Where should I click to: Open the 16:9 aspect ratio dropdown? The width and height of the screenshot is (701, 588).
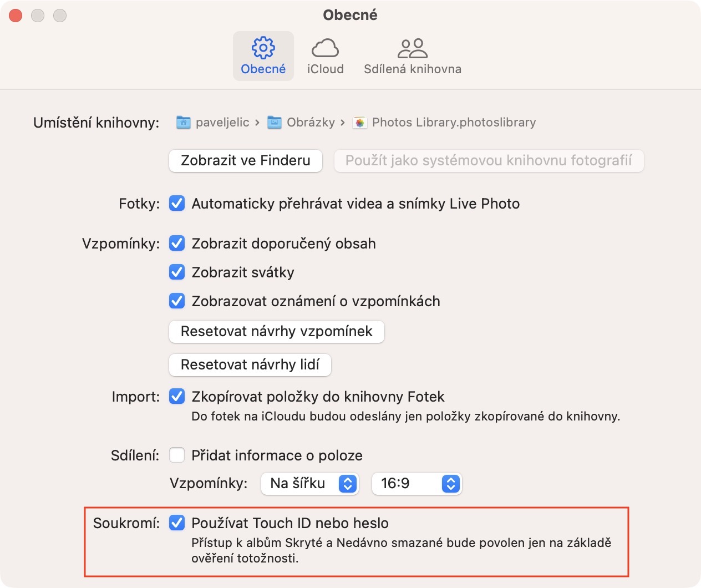pyautogui.click(x=416, y=484)
